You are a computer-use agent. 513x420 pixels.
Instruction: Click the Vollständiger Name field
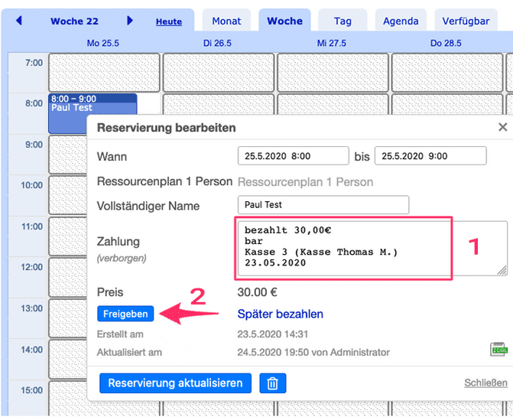click(x=323, y=205)
